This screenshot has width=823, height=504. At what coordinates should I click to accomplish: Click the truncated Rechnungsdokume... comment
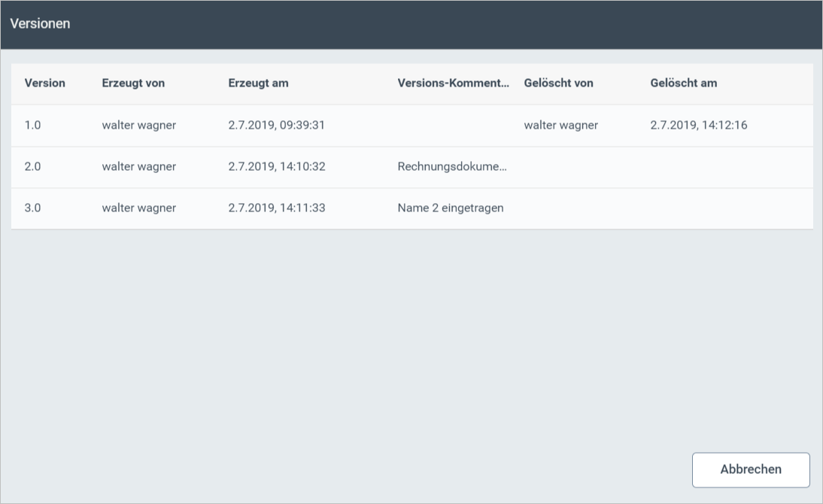[x=451, y=167]
